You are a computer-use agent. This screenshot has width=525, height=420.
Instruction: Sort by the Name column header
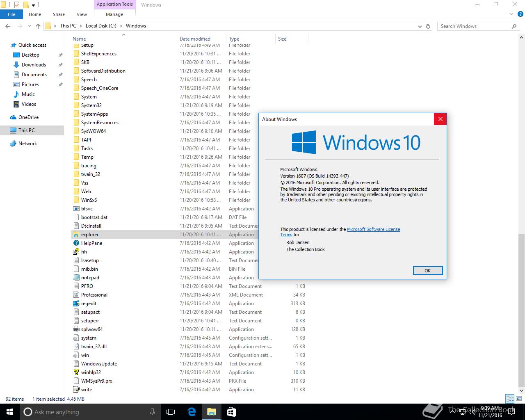point(123,39)
